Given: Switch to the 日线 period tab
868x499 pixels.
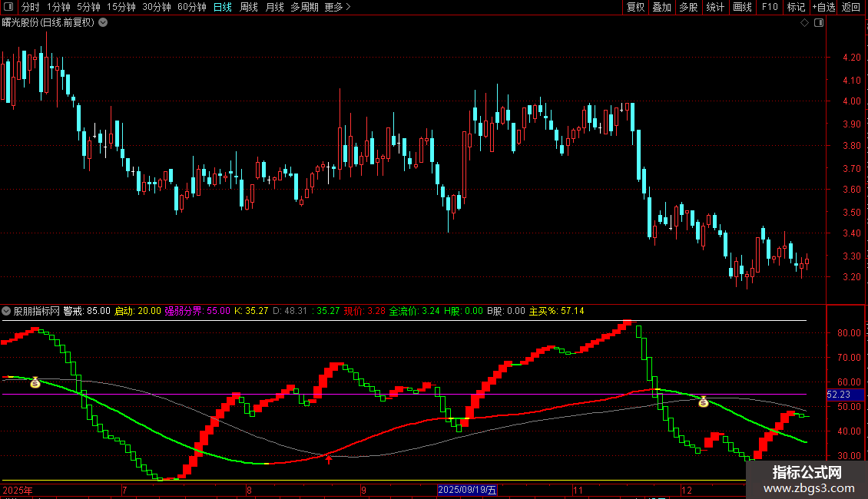Looking at the screenshot, I should 223,7.
